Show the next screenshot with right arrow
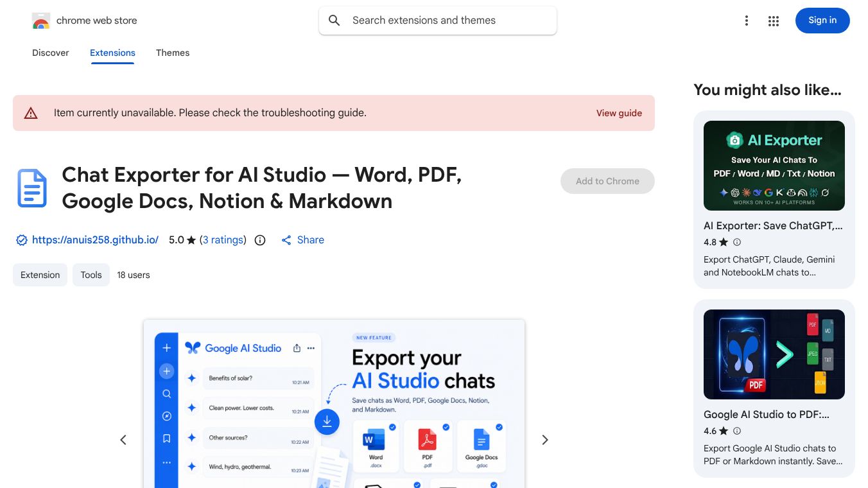The height and width of the screenshot is (488, 868). (544, 440)
